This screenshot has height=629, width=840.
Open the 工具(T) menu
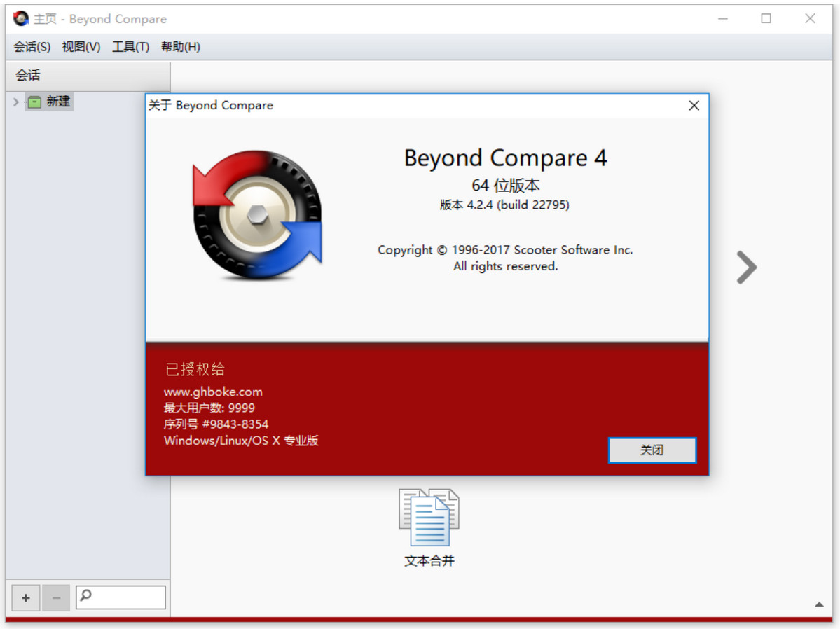130,47
